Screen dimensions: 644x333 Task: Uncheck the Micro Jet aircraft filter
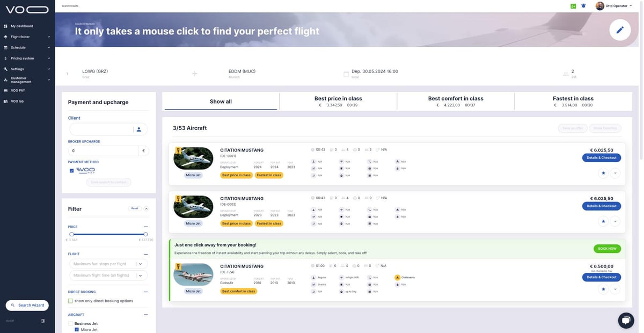click(x=77, y=329)
